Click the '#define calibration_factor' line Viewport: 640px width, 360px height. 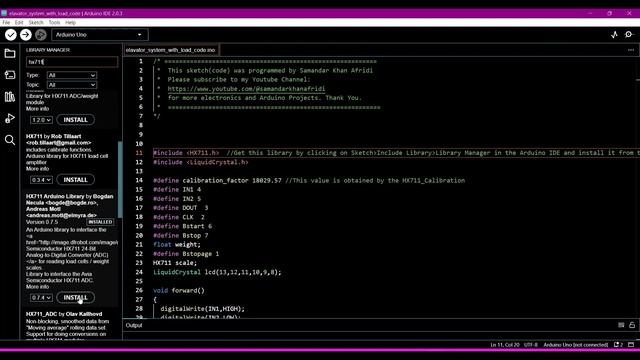[309, 180]
